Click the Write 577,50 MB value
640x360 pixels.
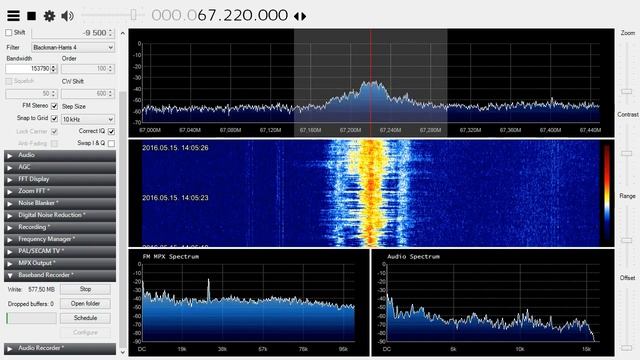(x=41, y=289)
